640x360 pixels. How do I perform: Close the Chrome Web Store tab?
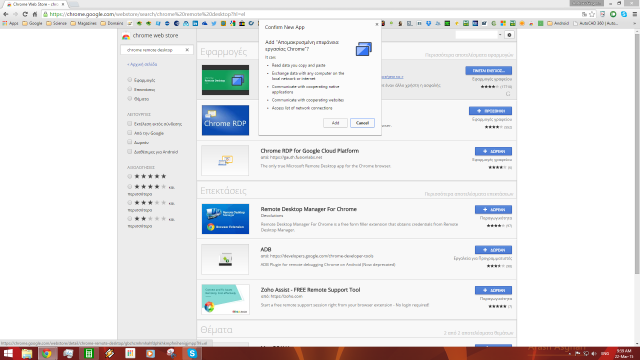click(x=63, y=4)
